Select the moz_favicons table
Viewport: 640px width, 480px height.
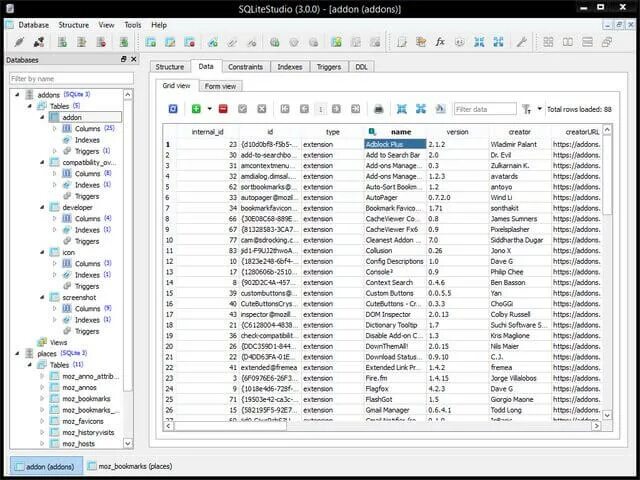tap(83, 421)
